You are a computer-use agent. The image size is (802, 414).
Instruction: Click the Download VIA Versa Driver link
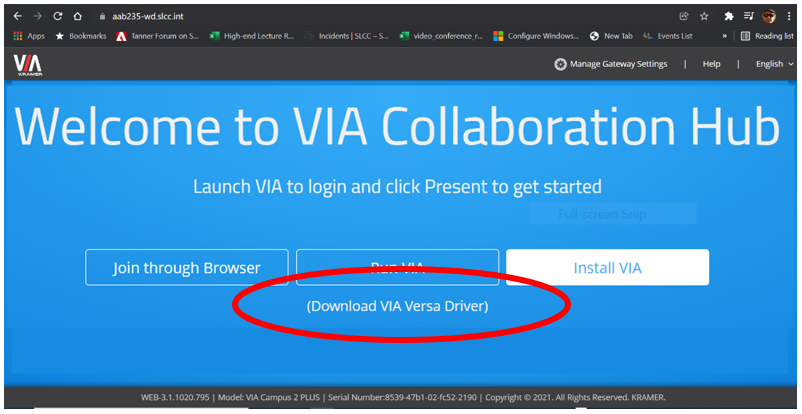pos(397,306)
